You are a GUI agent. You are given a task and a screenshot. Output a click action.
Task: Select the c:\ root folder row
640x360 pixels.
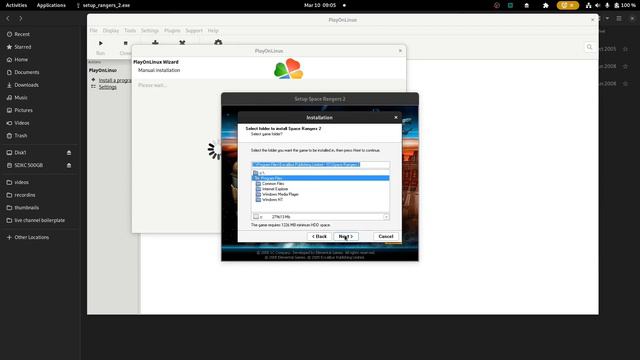pyautogui.click(x=320, y=173)
